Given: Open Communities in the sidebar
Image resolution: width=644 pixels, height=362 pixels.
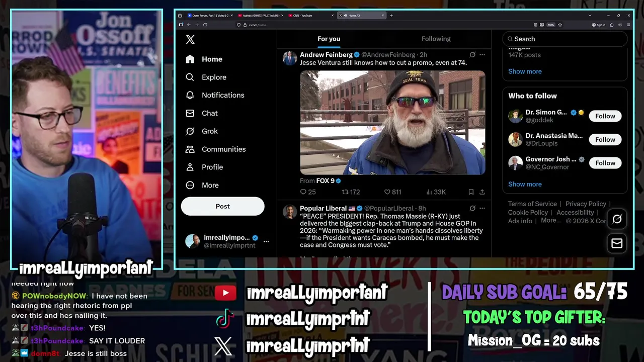Looking at the screenshot, I should 215,149.
